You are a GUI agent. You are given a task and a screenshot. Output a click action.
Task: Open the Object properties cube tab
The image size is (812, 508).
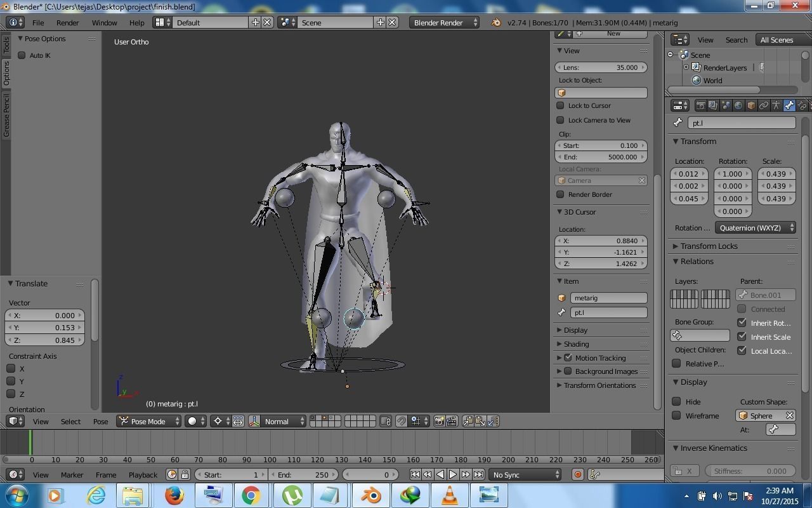tap(752, 105)
